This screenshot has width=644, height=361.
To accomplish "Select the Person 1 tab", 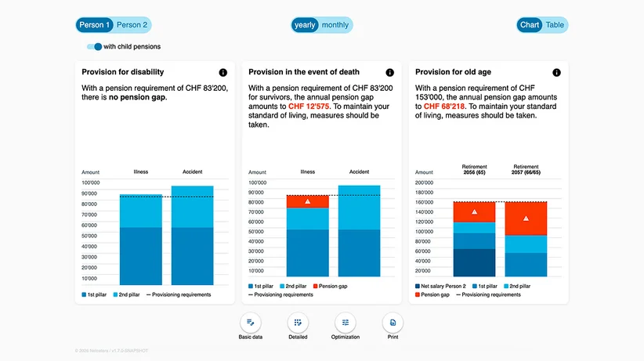I will 95,25.
